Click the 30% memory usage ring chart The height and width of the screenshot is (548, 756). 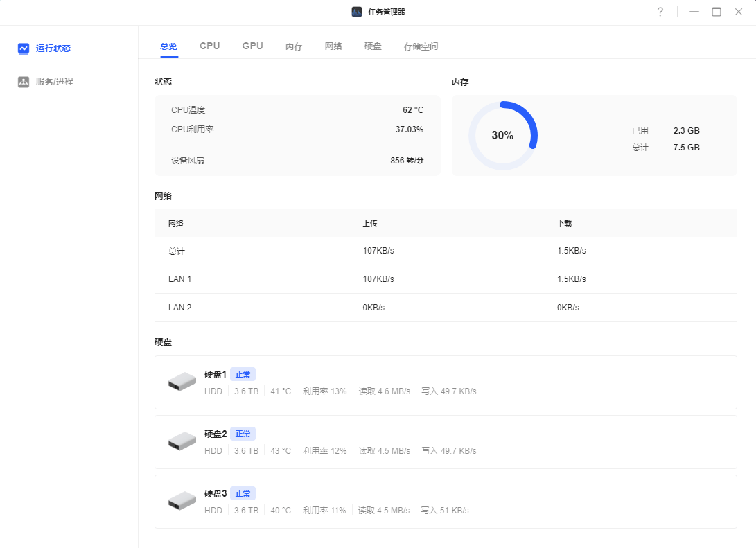(502, 135)
